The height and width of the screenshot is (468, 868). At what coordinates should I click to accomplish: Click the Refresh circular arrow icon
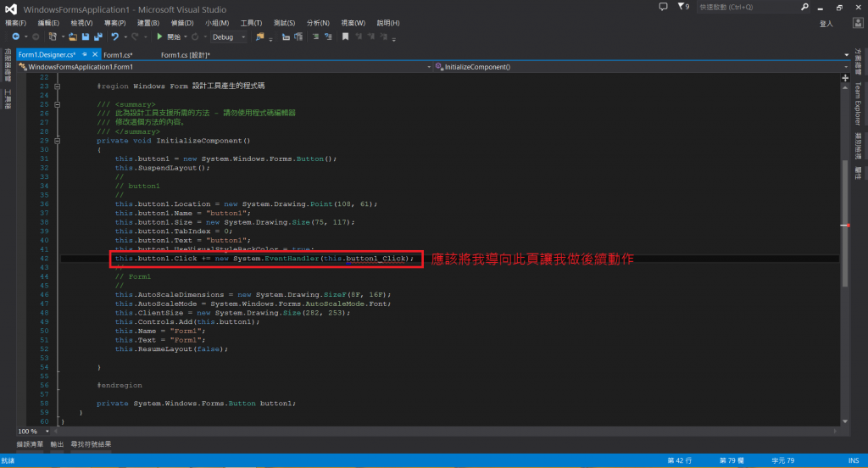[x=195, y=36]
